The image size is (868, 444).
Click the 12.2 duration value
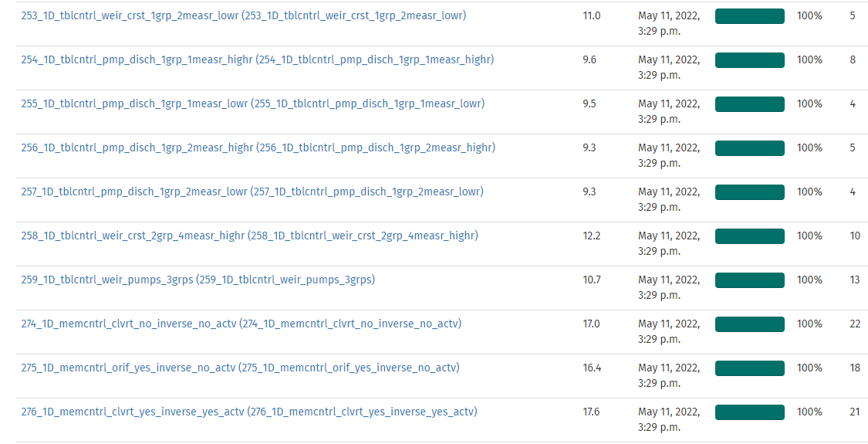click(x=591, y=236)
